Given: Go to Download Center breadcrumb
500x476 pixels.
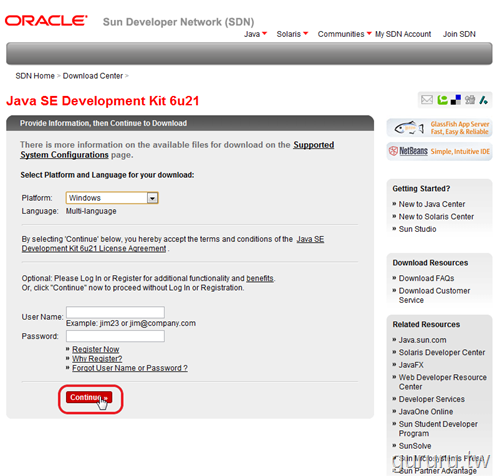Looking at the screenshot, I should click(93, 76).
